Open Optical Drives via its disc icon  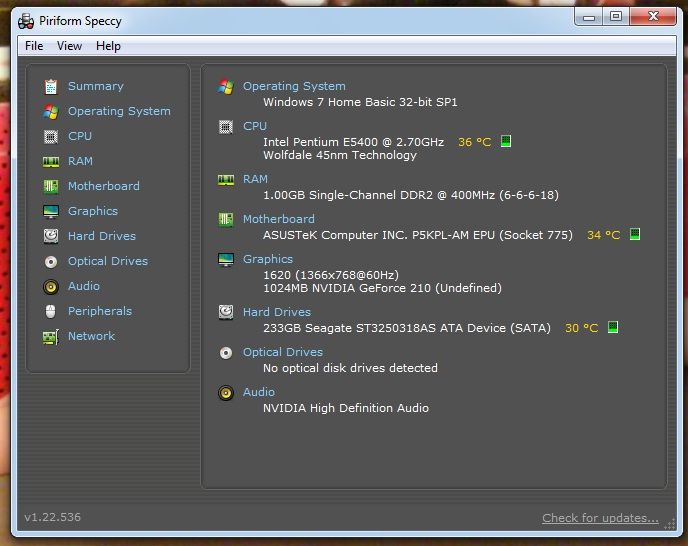[x=50, y=261]
